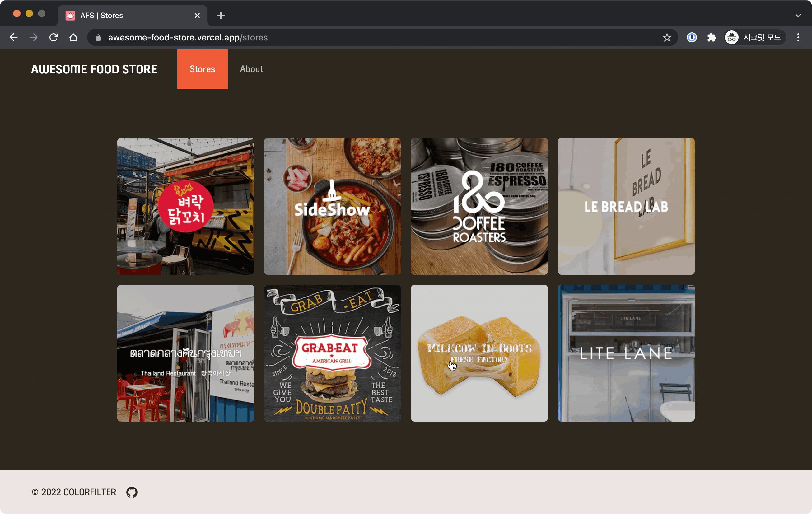The image size is (812, 514).
Task: Open the GRAB-EAT American Grill card
Action: (x=333, y=353)
